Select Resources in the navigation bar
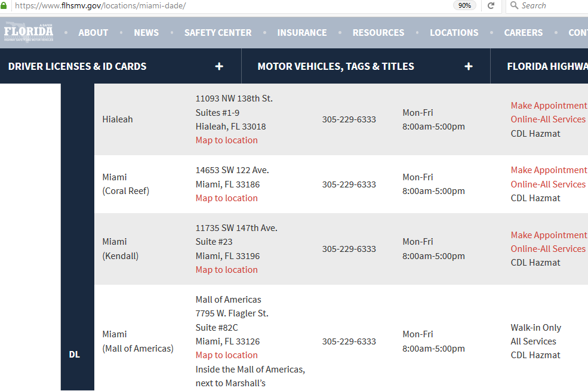Viewport: 588px width, 391px height. coord(378,33)
